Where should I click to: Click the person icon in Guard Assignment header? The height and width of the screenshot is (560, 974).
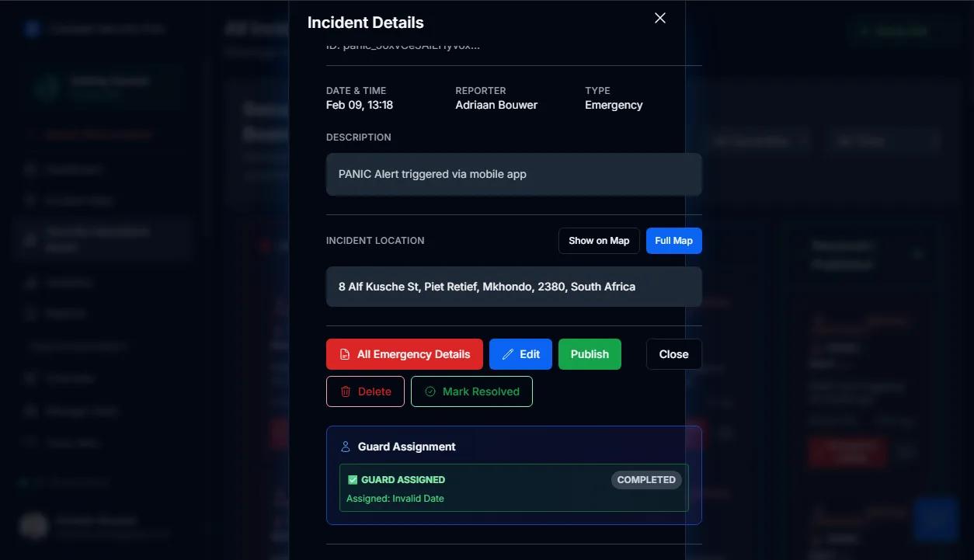pos(345,446)
